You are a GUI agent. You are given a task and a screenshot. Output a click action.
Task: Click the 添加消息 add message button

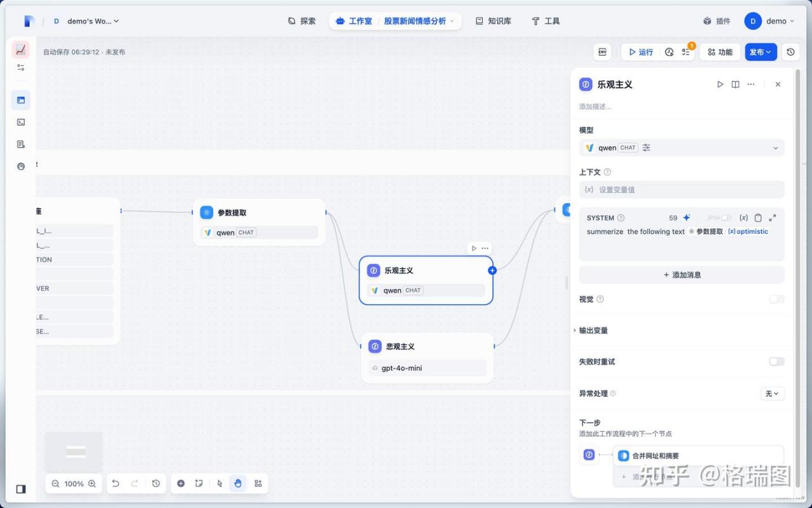(681, 275)
